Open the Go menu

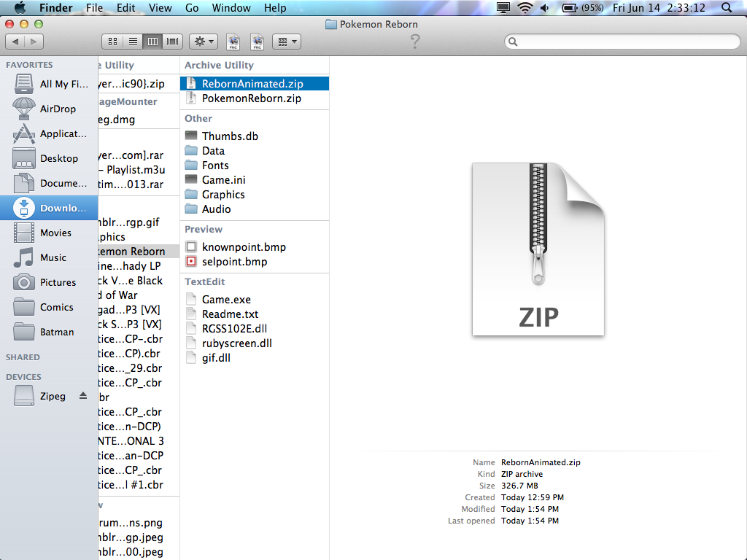coord(192,8)
